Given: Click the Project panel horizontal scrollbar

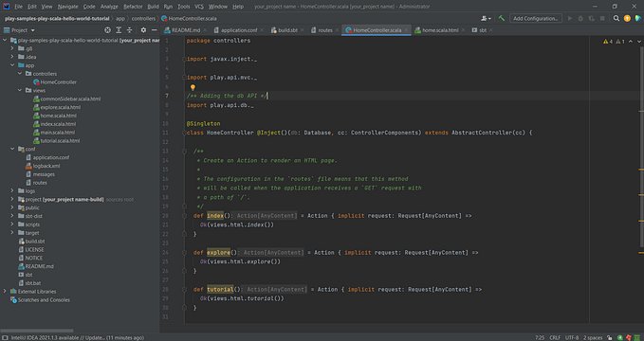Looking at the screenshot, I should coord(37,331).
